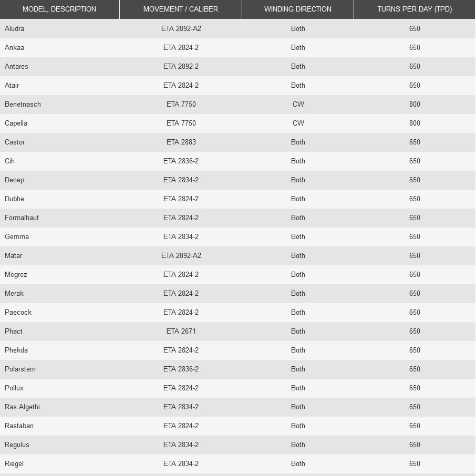476x476 pixels.
Task: Click the CW value in Benetnasch row
Action: click(298, 104)
